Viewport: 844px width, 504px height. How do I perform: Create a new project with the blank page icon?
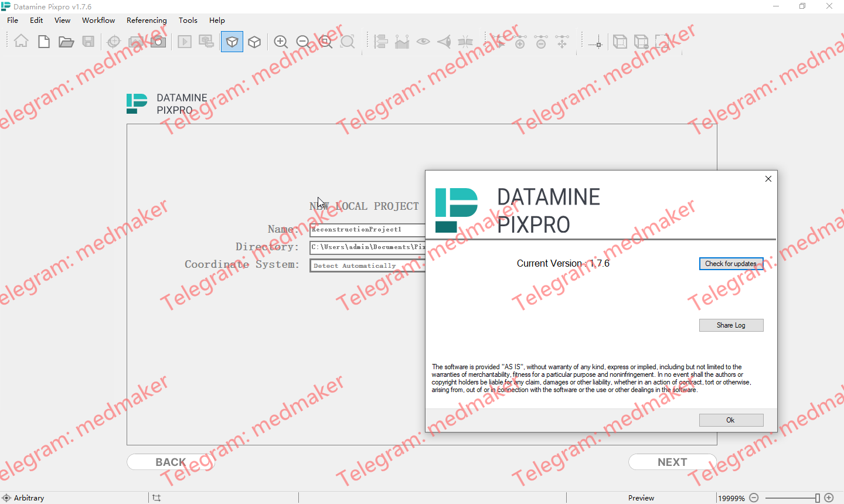click(44, 42)
